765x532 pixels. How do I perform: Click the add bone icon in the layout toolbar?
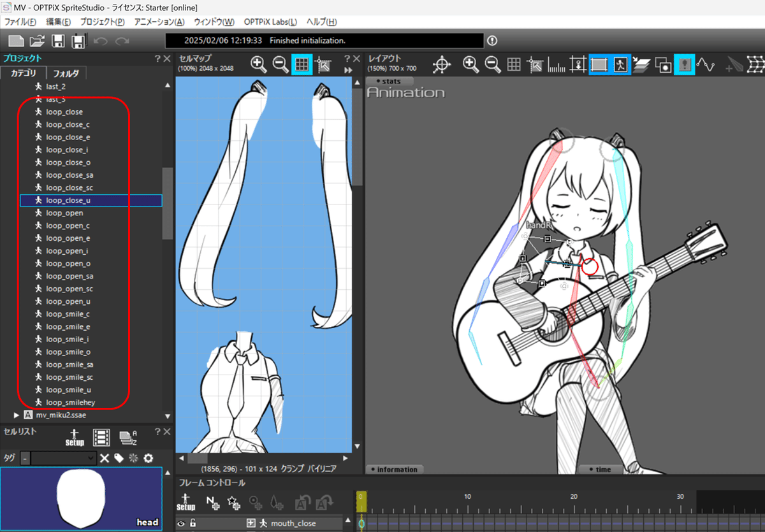736,64
